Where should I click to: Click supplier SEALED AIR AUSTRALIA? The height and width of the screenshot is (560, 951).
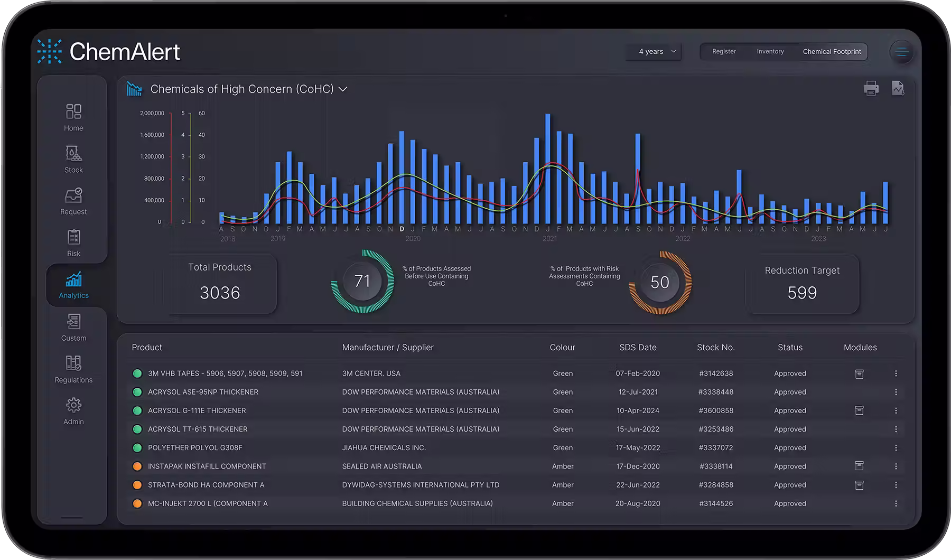382,466
